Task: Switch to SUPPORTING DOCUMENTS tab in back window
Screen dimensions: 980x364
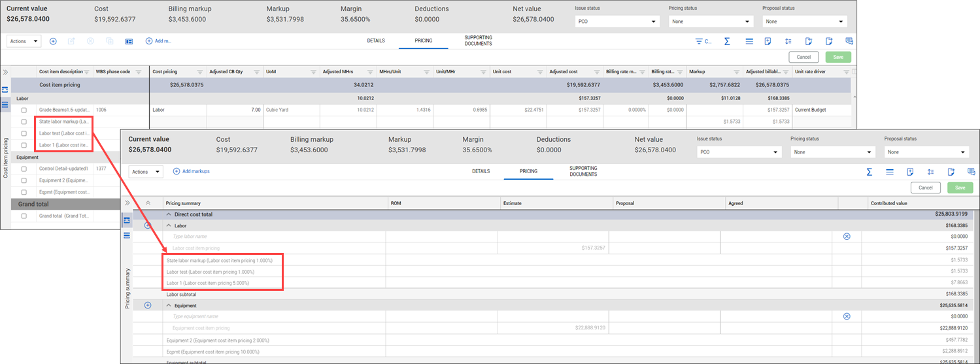Action: tap(478, 41)
